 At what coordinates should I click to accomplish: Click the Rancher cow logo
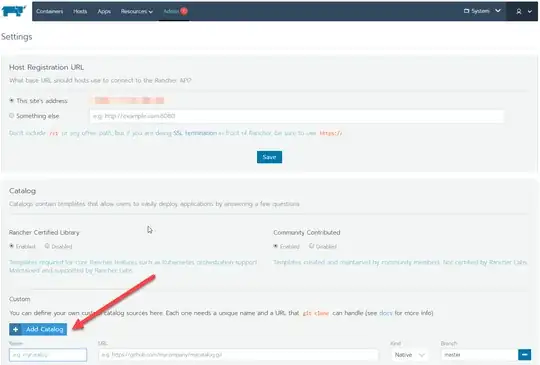tap(13, 11)
